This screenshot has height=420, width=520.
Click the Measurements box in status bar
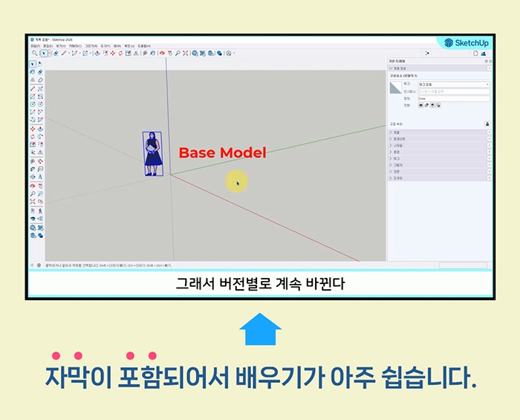[463, 265]
